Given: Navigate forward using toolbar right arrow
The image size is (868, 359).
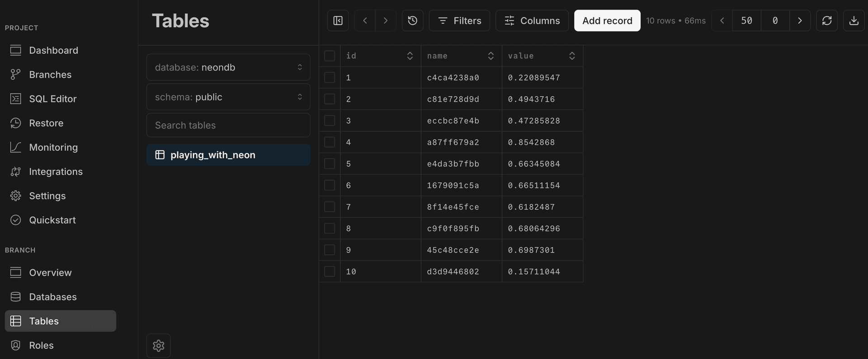Looking at the screenshot, I should [x=386, y=21].
